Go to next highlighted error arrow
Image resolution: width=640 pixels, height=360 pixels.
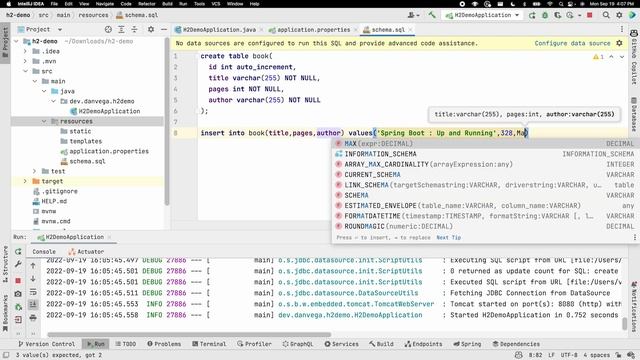point(622,57)
